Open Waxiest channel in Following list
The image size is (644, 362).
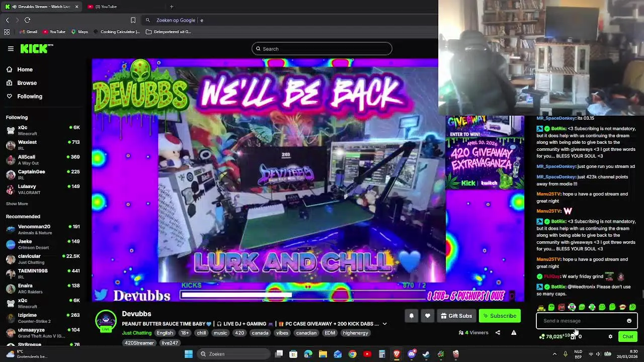click(43, 145)
